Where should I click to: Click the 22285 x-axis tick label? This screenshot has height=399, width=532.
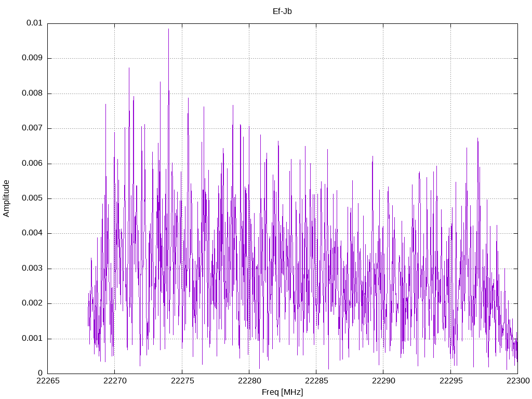tap(316, 381)
